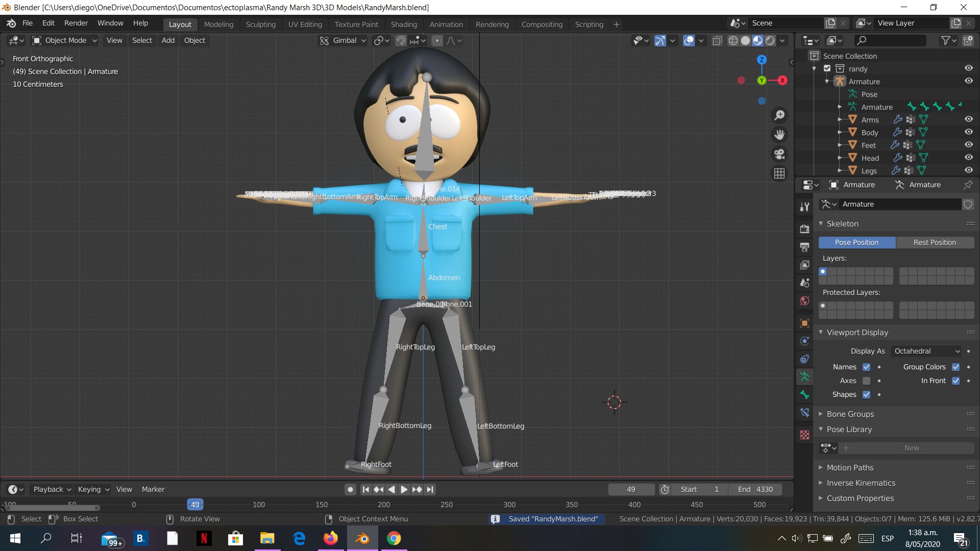Screen dimensions: 980x551
Task: Play the animation forward
Action: click(404, 489)
